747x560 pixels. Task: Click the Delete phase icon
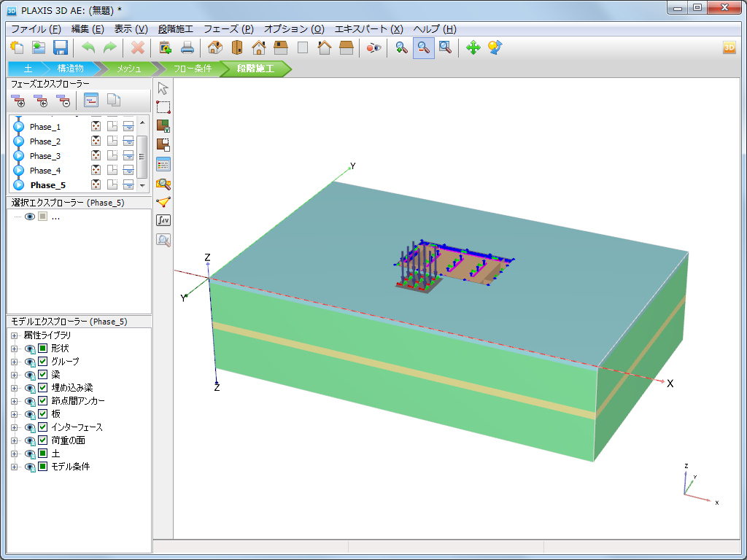63,101
